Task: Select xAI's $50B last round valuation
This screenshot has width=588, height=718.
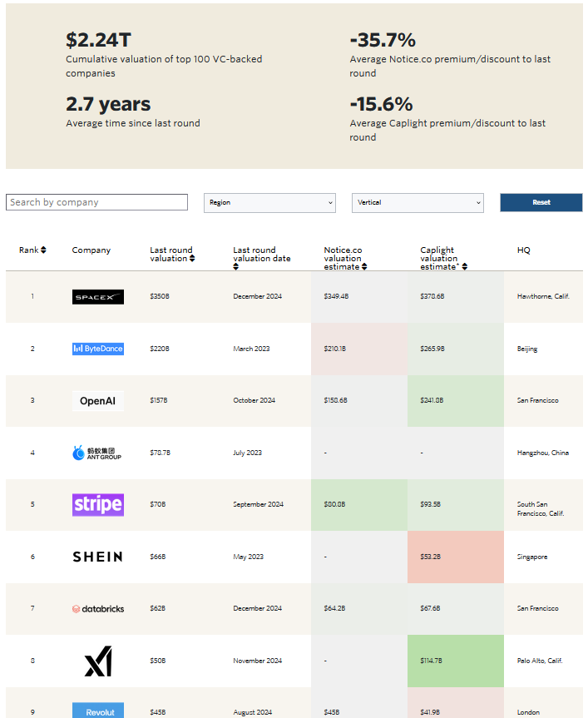Action: [x=158, y=661]
